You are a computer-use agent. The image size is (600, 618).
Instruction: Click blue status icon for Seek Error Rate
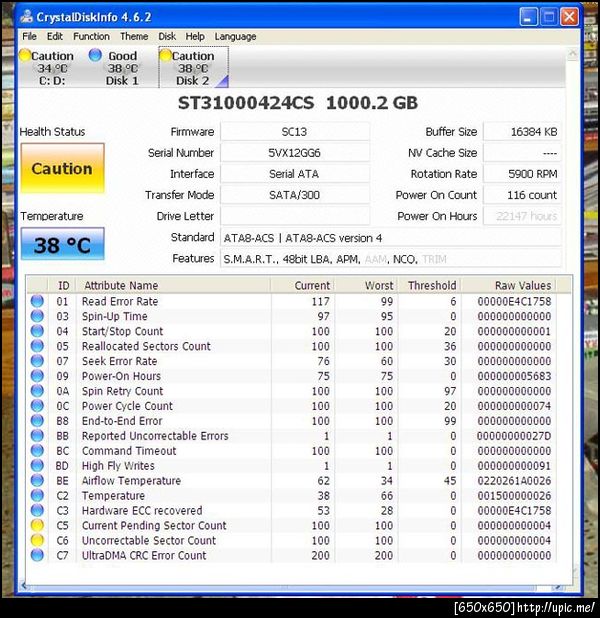click(x=37, y=361)
